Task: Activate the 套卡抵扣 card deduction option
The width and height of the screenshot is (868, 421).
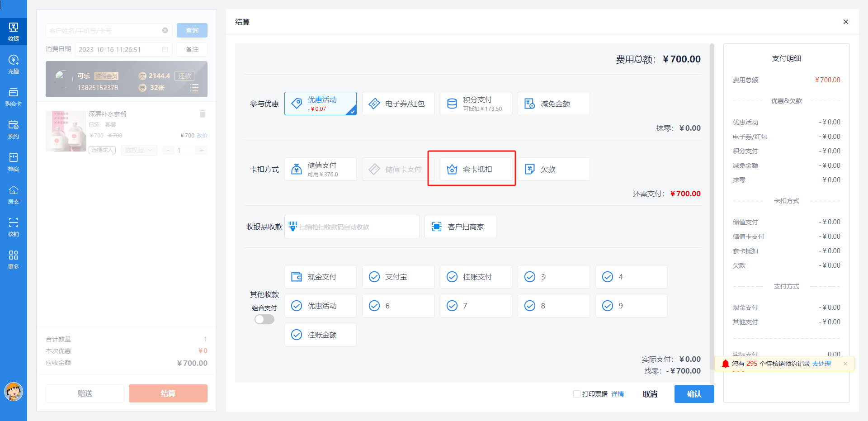Action: (476, 169)
